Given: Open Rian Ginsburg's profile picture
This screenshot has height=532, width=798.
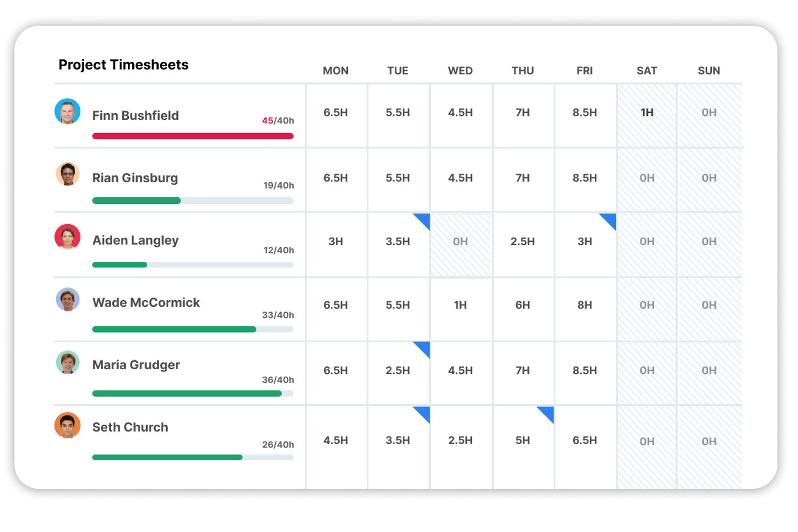Looking at the screenshot, I should point(67,174).
